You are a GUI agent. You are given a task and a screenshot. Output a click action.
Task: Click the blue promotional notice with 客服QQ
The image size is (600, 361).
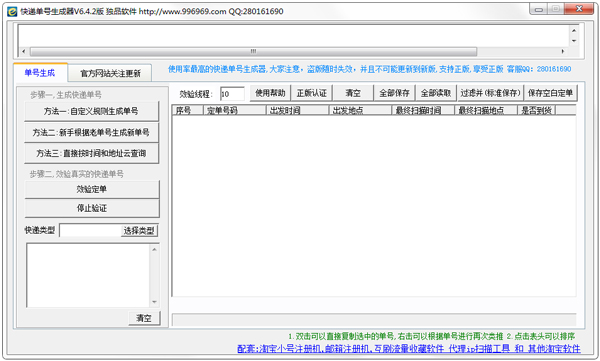[x=370, y=69]
